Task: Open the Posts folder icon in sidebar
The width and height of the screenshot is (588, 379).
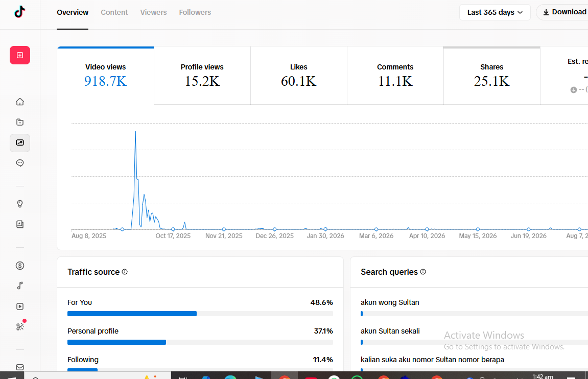Action: (20, 122)
